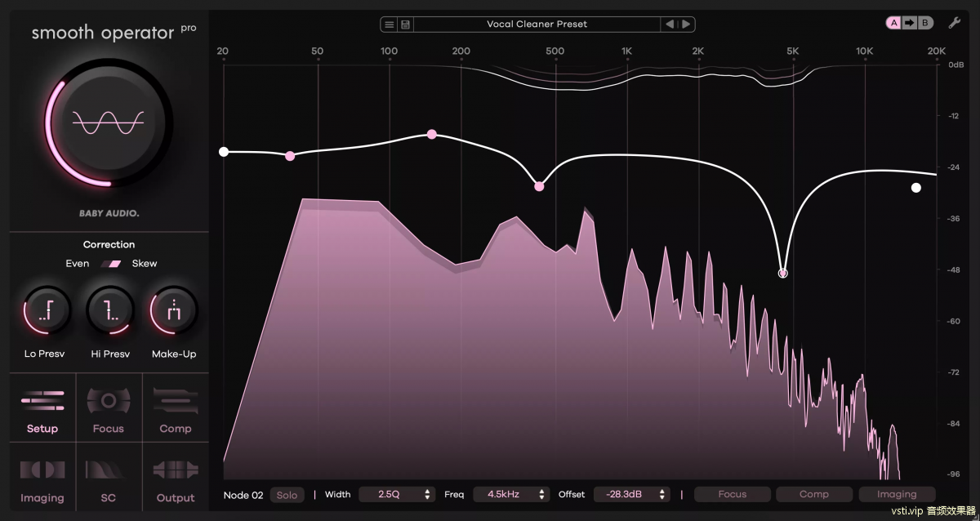Select the white node at 20 Hz
This screenshot has height=521, width=980.
click(x=224, y=151)
